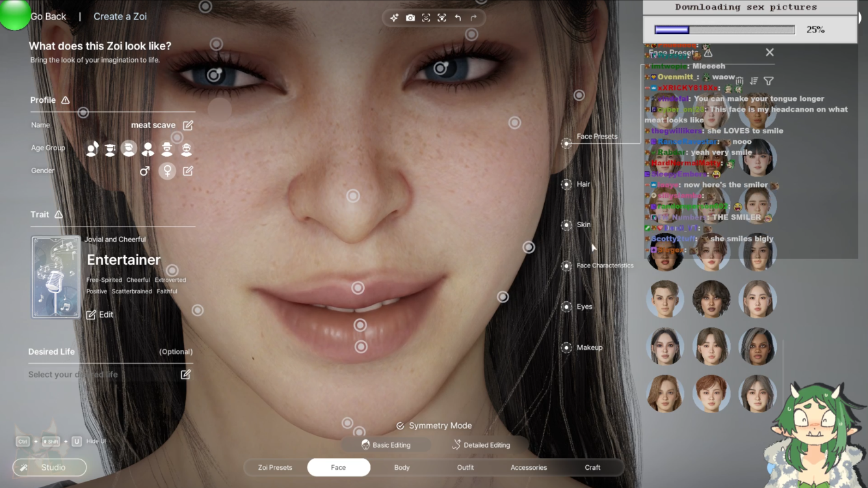Click the trash icon in Face Presets
This screenshot has width=868, height=488.
[739, 81]
